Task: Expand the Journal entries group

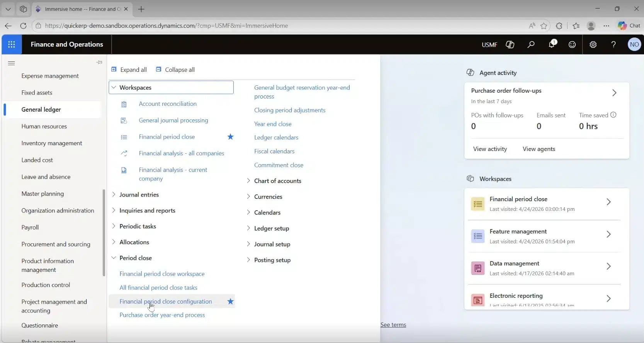Action: point(114,194)
